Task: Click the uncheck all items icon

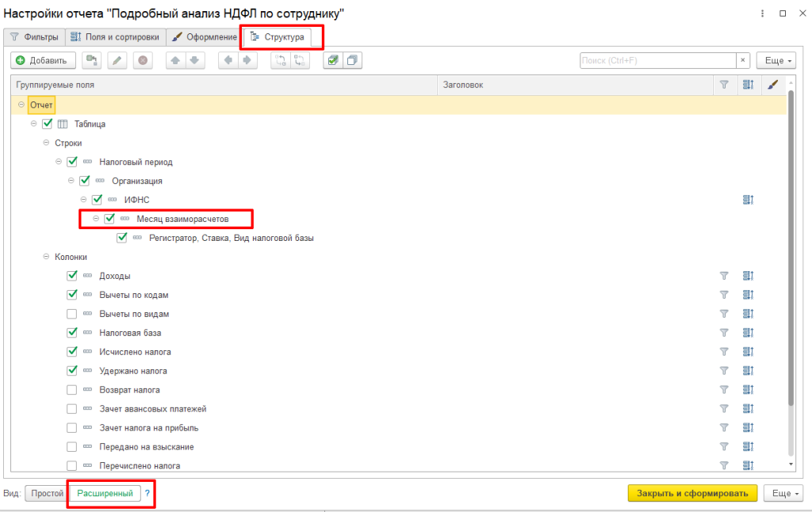Action: (352, 60)
